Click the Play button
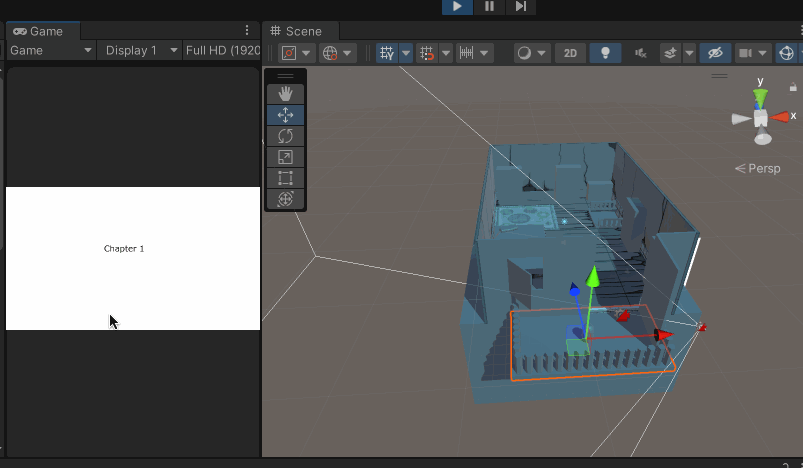Image resolution: width=803 pixels, height=468 pixels. 457,6
